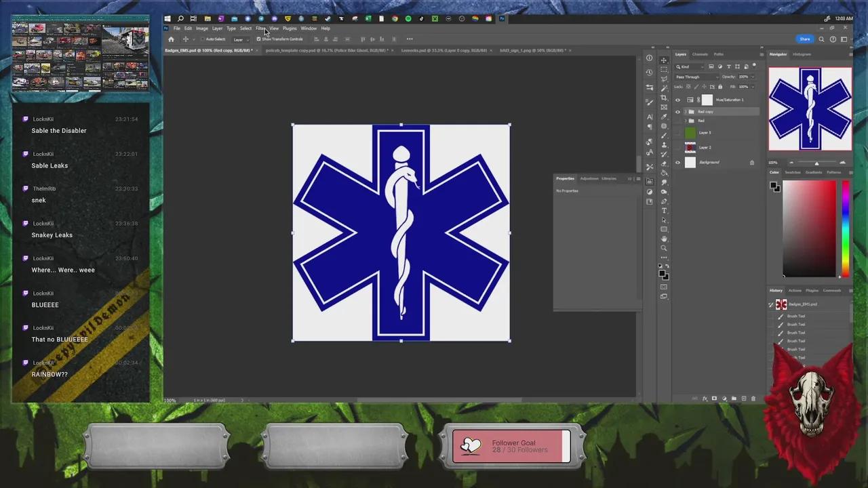
Task: Switch to the Adjustments panel tab
Action: coord(589,178)
